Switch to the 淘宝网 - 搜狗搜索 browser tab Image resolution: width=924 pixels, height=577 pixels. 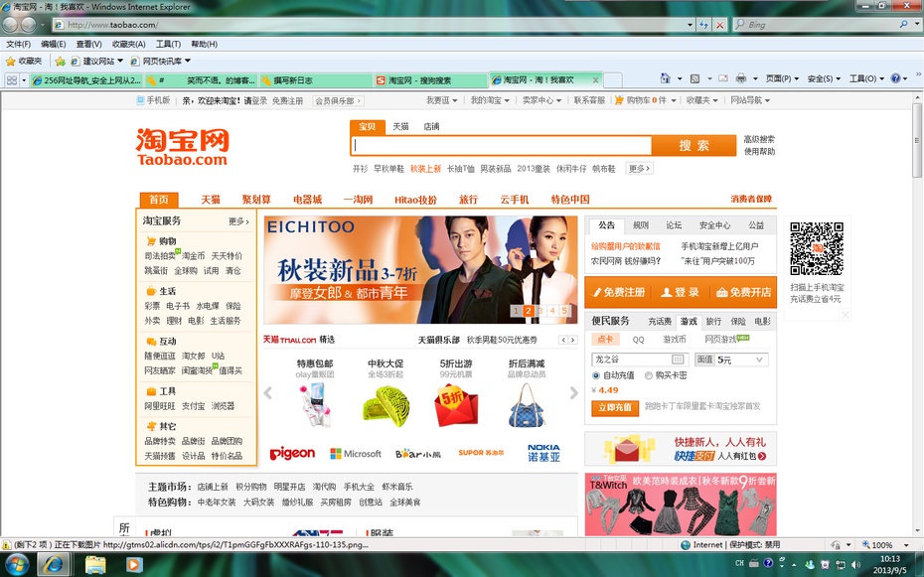[430, 80]
